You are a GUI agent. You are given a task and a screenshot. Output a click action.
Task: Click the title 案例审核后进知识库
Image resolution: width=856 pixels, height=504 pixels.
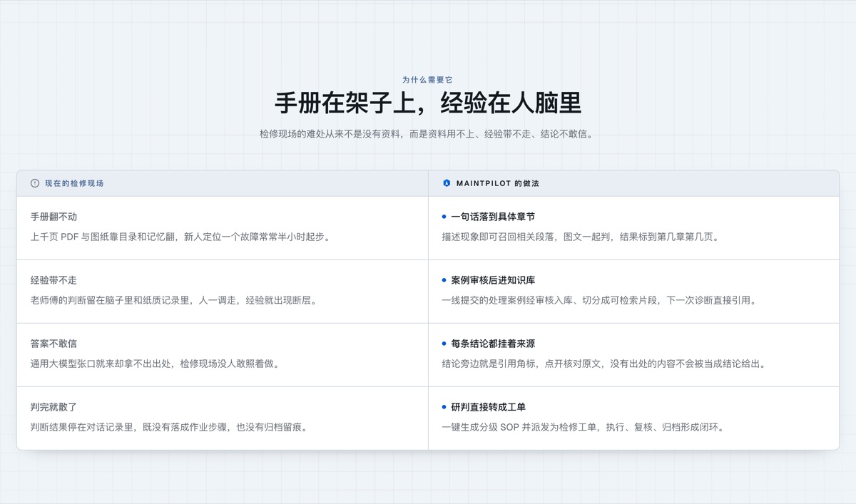coord(493,280)
